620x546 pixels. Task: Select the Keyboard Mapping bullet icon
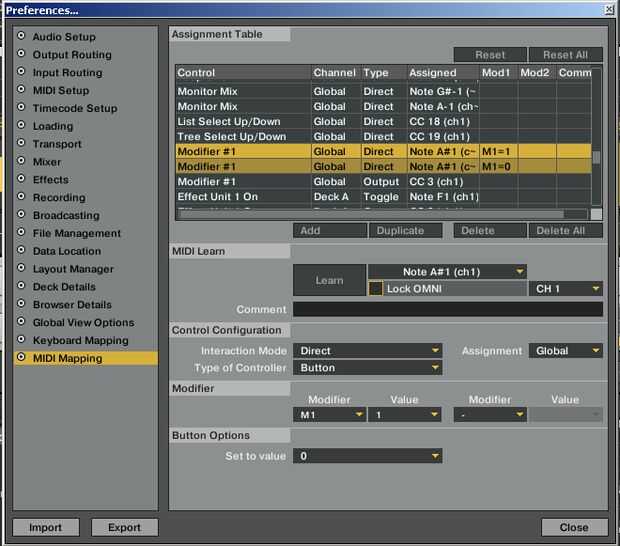(21, 339)
